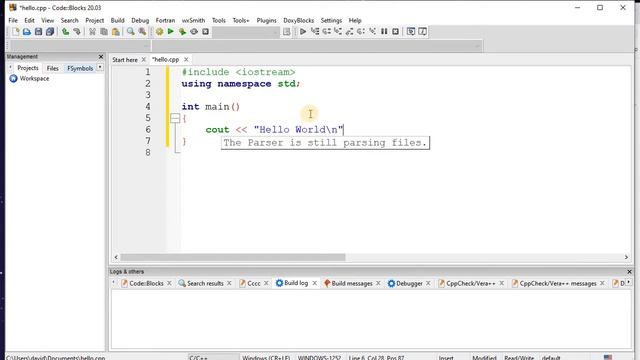Stop the debugger using toolbar icon

click(396, 31)
